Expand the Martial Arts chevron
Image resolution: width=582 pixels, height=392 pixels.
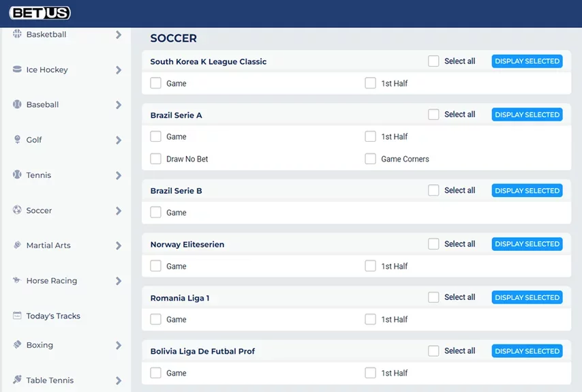[x=119, y=245]
